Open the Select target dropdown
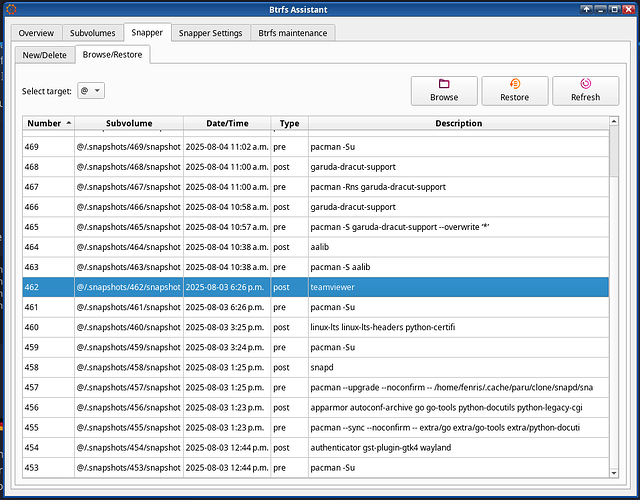This screenshot has height=500, width=640. [91, 91]
